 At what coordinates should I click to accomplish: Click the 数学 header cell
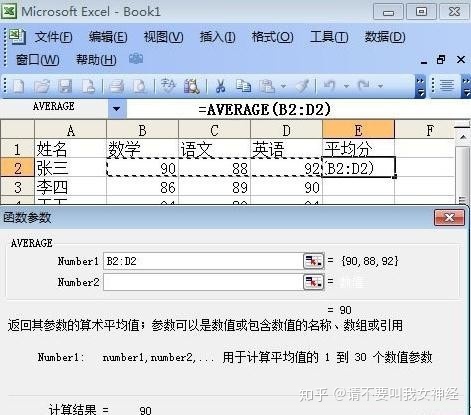[x=142, y=149]
